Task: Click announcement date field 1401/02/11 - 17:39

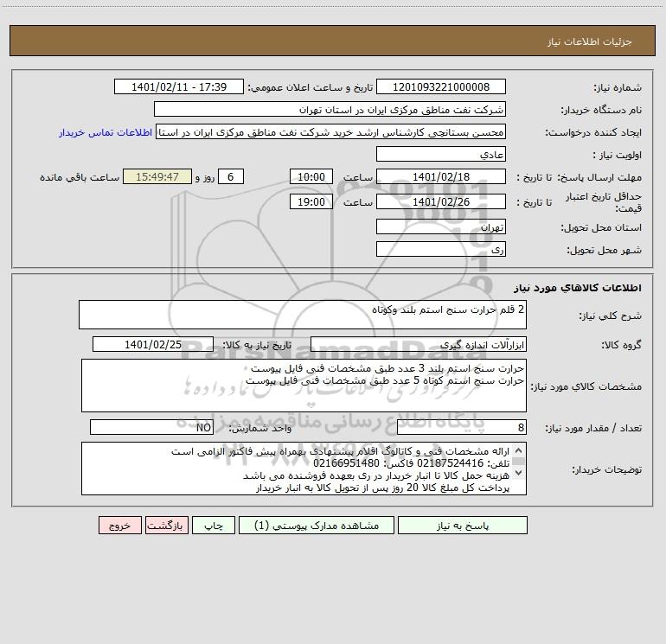Action: (179, 87)
